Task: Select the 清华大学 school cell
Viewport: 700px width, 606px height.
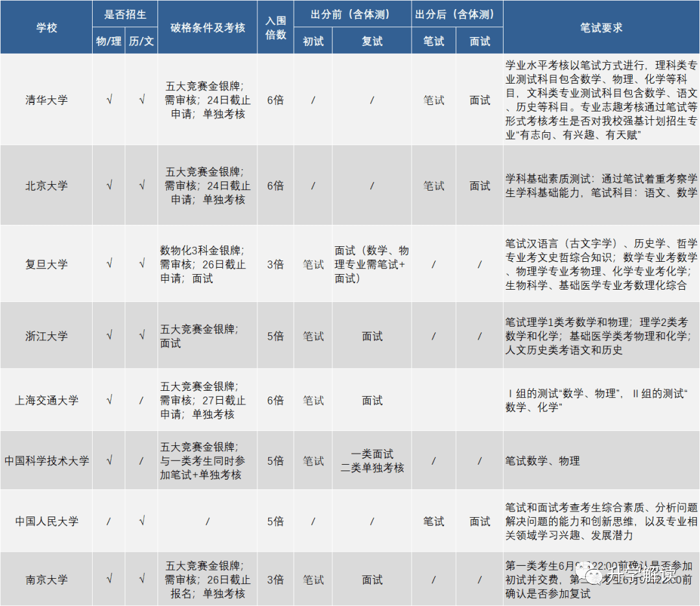Action: [47, 100]
